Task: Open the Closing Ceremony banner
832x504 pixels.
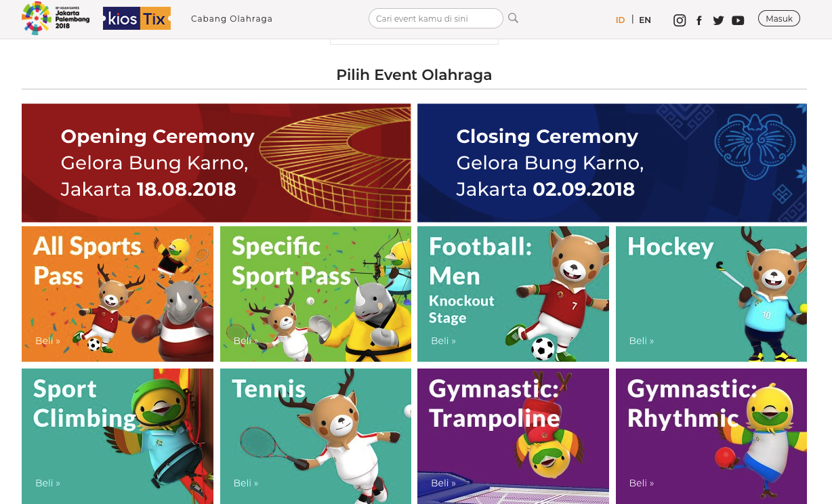Action: tap(612, 163)
